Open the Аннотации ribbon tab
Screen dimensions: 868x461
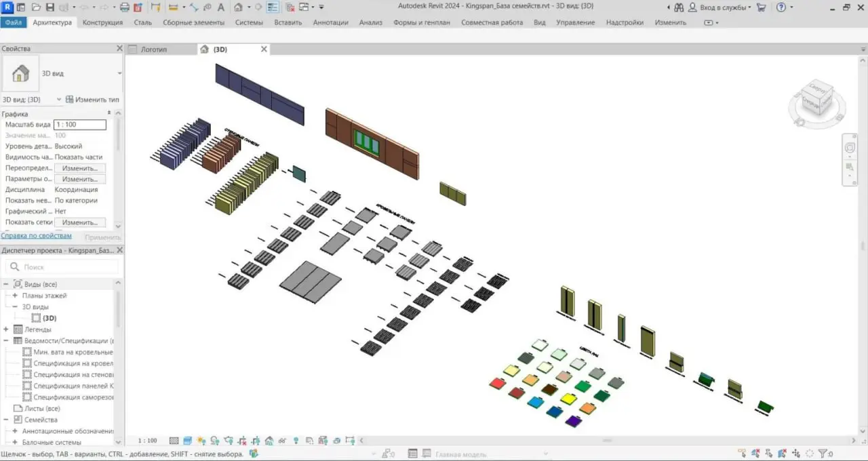(330, 22)
